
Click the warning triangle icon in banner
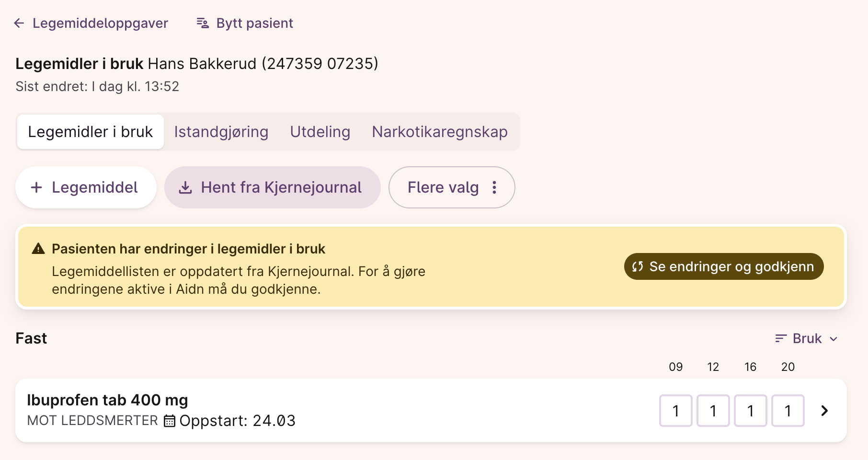[x=38, y=249]
